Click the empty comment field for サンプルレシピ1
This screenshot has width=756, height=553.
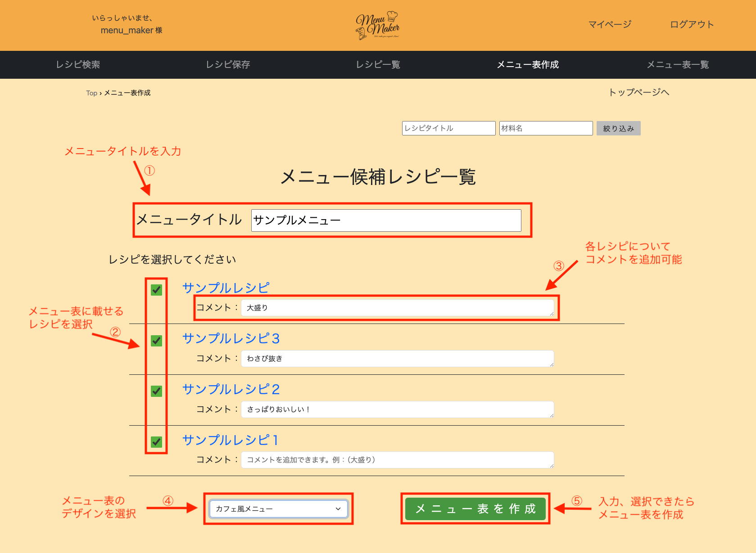click(x=398, y=460)
